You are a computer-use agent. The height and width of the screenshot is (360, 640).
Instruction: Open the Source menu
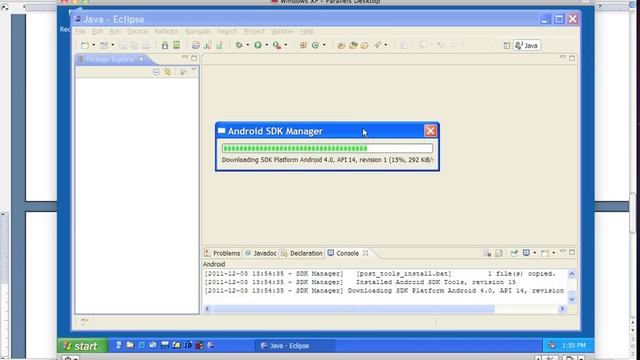pyautogui.click(x=138, y=31)
